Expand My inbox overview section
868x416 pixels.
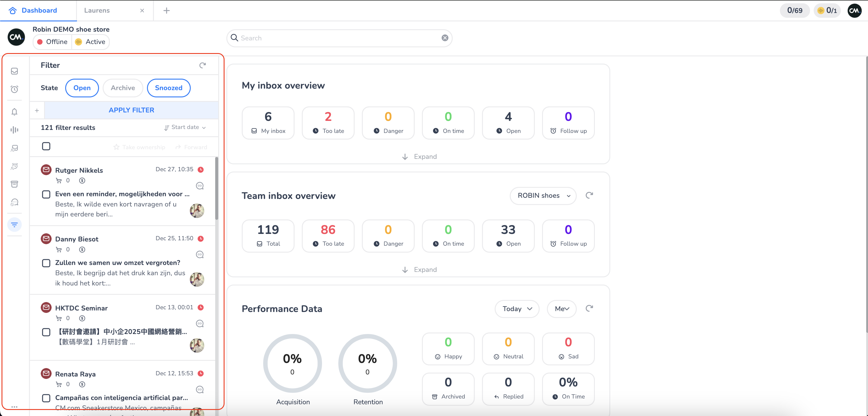419,156
